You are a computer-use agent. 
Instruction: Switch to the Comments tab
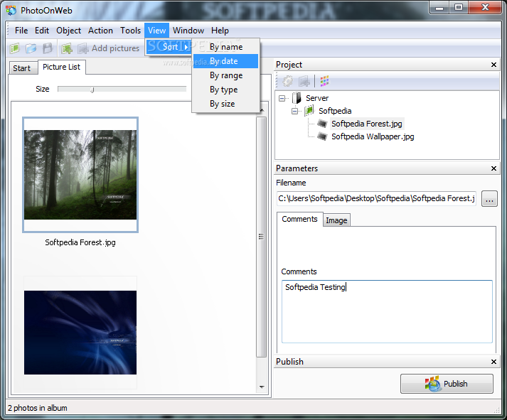(299, 219)
